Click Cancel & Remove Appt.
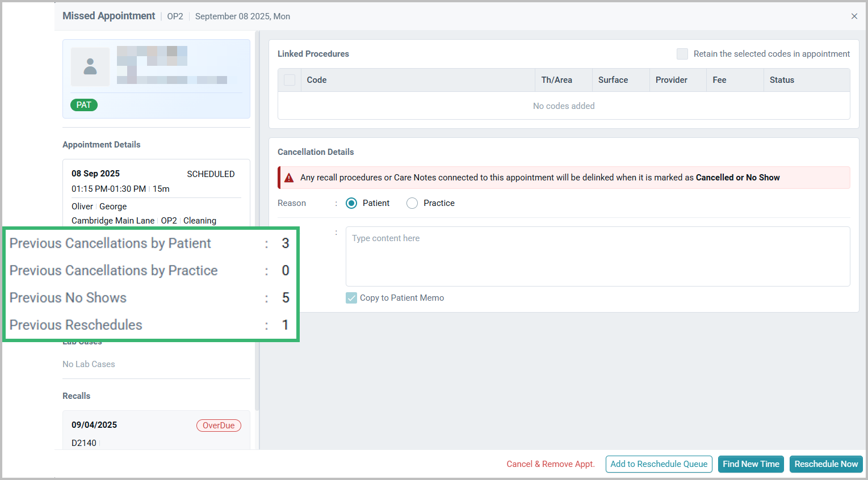This screenshot has height=480, width=868. point(550,464)
